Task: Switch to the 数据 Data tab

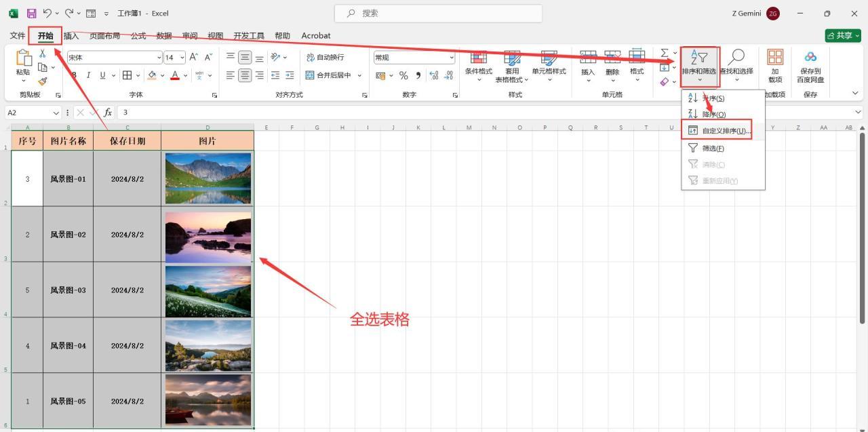Action: click(x=164, y=36)
